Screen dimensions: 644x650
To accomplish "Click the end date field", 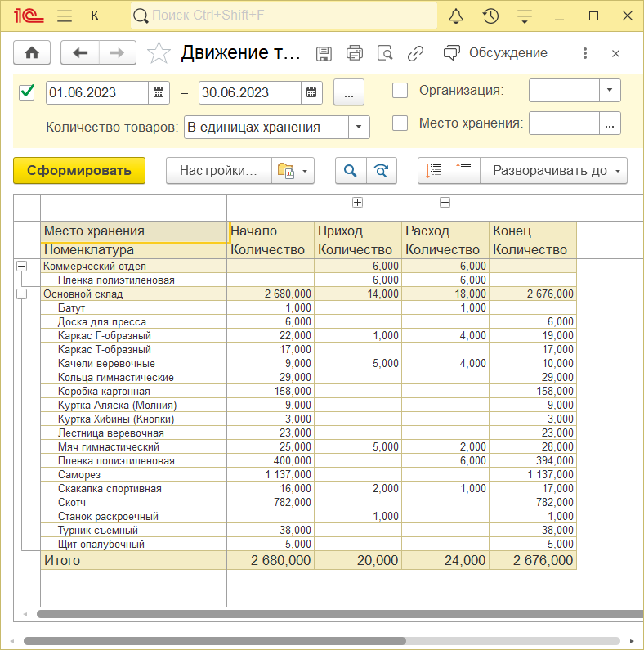I will 250,92.
